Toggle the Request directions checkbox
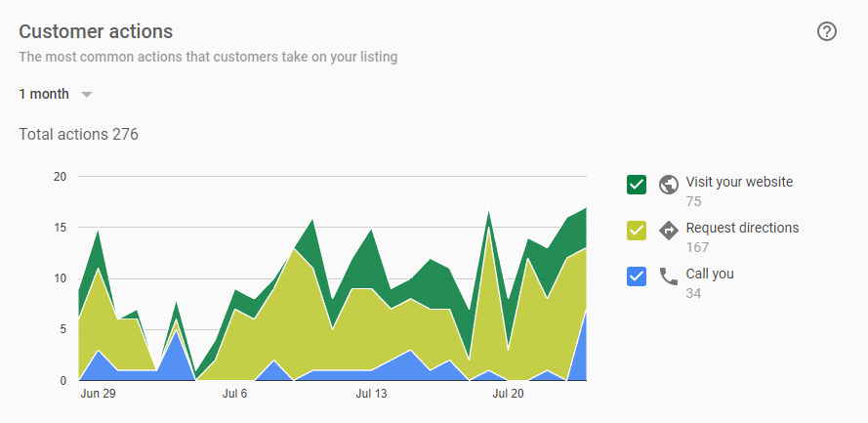Viewport: 868px width, 423px height. tap(637, 230)
